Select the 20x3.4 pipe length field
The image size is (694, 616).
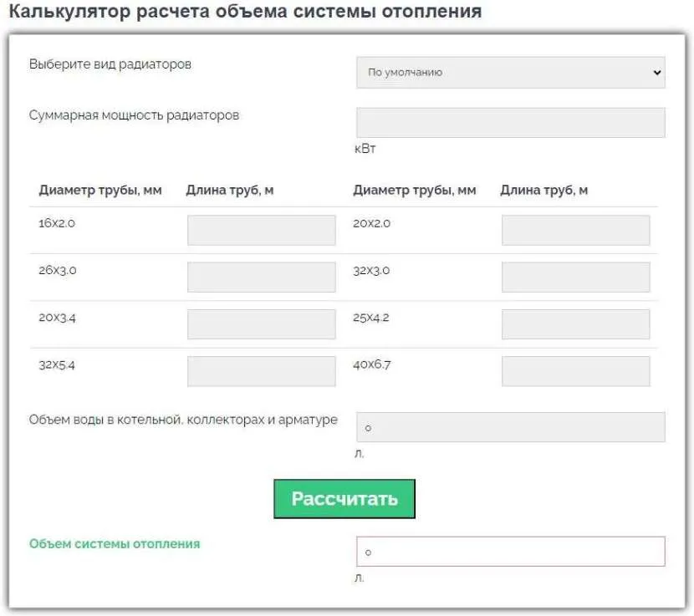[261, 324]
